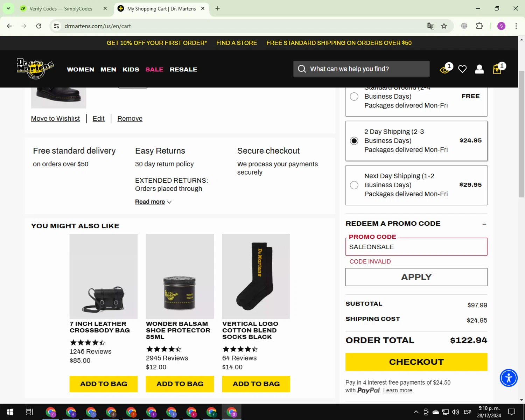Remove the item from cart

coord(130,119)
